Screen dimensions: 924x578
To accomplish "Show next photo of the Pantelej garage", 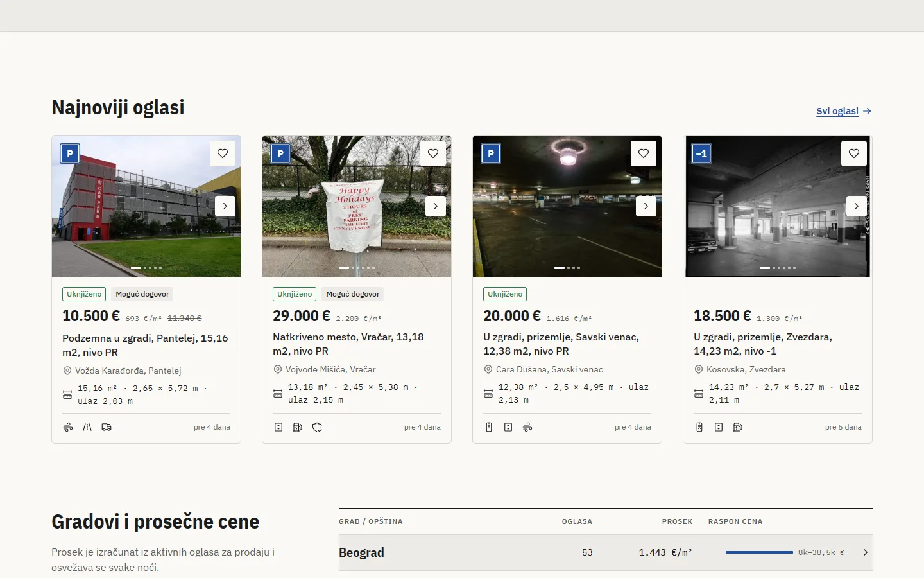I will click(225, 206).
